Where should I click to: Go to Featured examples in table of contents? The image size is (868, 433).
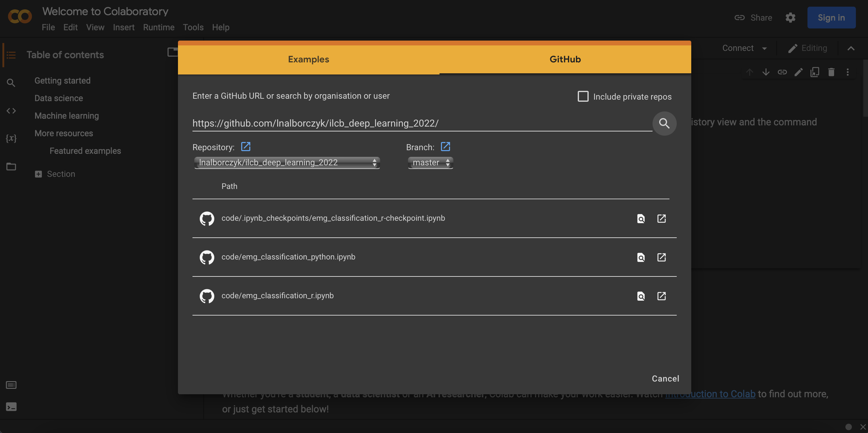click(85, 151)
